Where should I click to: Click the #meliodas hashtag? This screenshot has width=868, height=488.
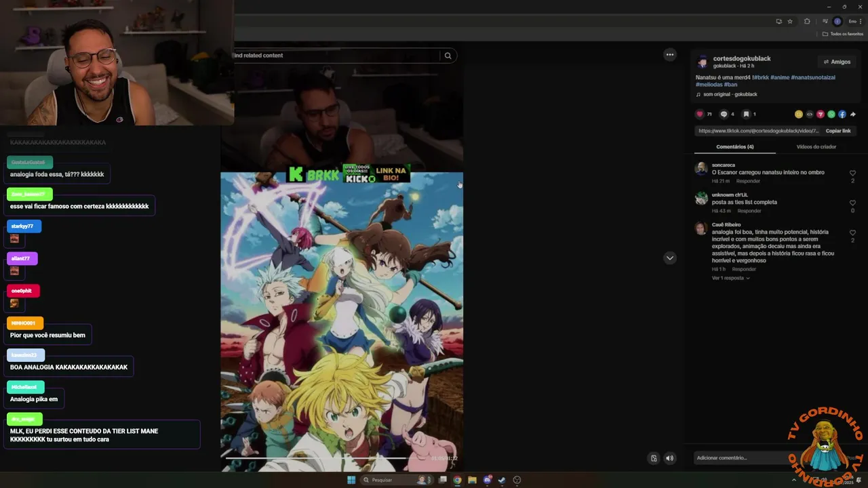[709, 85]
